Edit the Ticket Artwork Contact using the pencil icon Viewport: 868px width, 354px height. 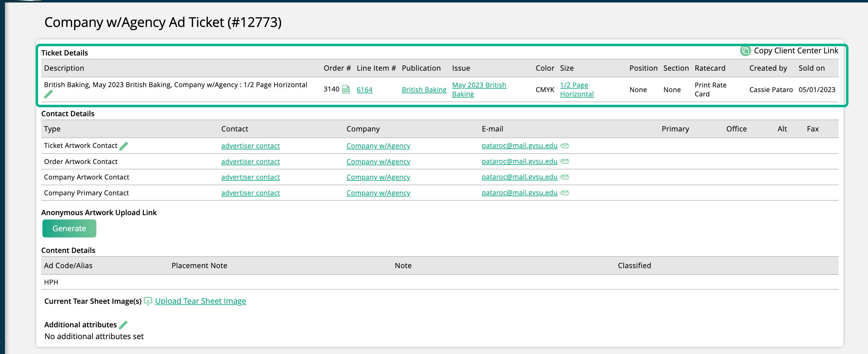(124, 146)
